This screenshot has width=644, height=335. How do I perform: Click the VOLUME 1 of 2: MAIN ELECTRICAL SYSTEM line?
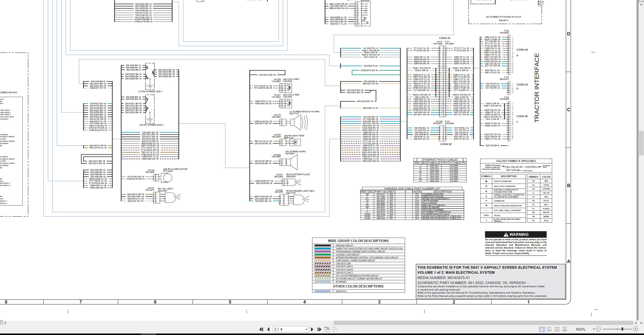point(456,272)
